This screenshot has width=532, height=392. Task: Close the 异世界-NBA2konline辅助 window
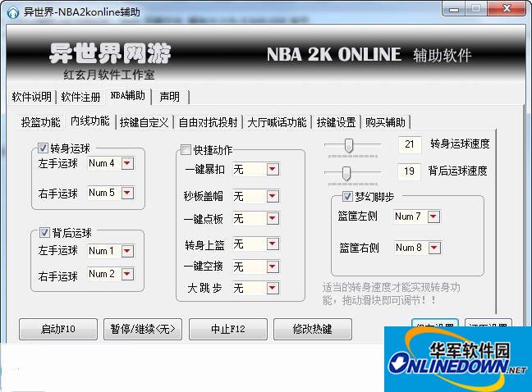click(507, 8)
